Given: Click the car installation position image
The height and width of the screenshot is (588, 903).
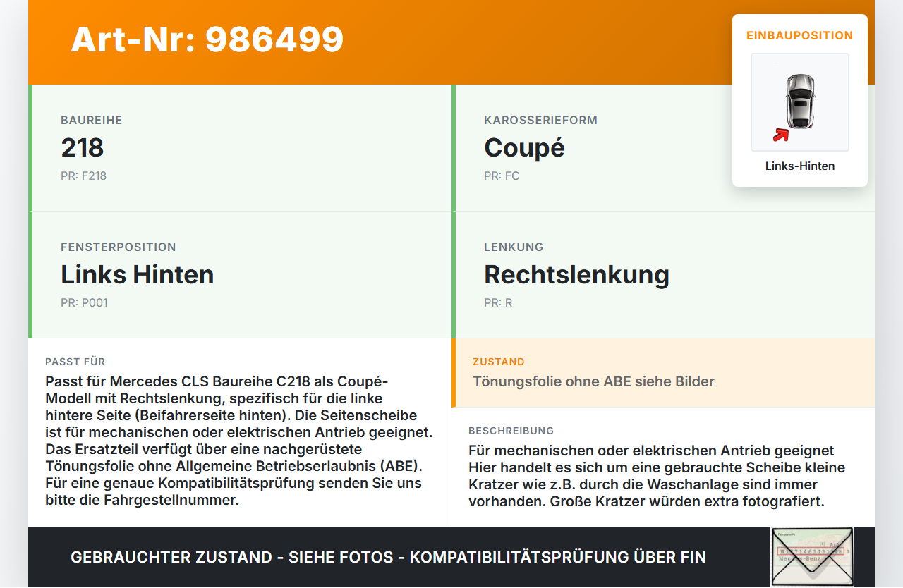Looking at the screenshot, I should [x=800, y=102].
